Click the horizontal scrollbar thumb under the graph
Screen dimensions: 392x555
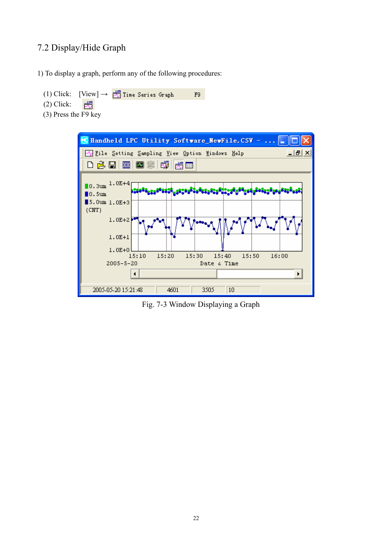point(178,274)
